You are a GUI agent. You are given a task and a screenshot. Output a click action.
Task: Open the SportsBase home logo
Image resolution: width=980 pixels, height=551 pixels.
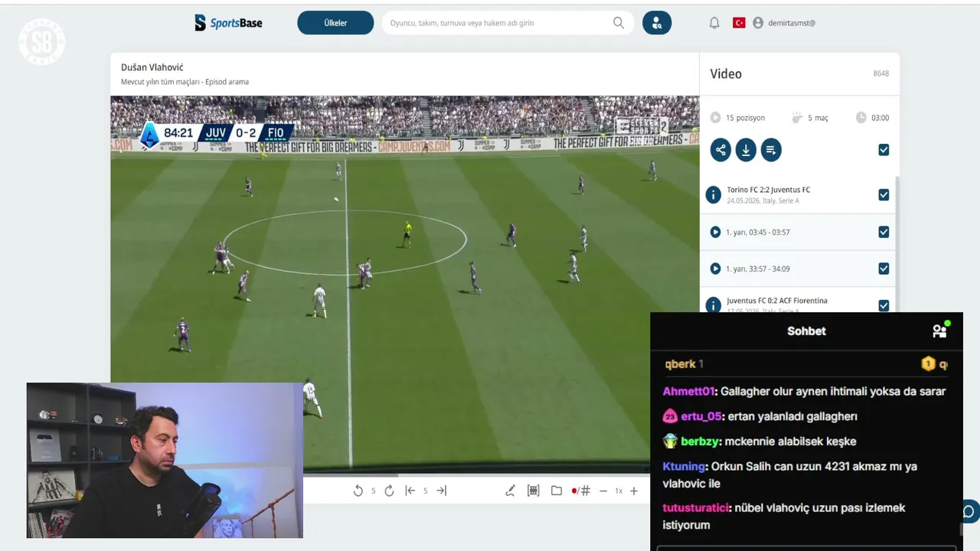tap(228, 23)
